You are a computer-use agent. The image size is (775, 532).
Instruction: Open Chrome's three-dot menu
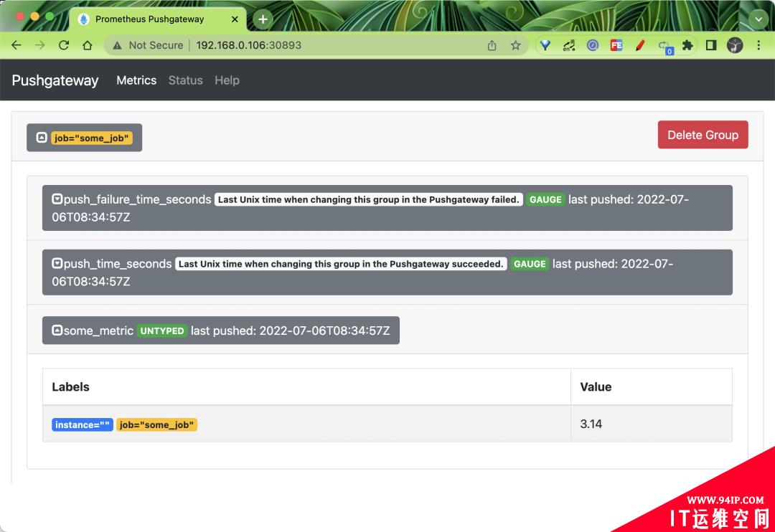pos(758,45)
